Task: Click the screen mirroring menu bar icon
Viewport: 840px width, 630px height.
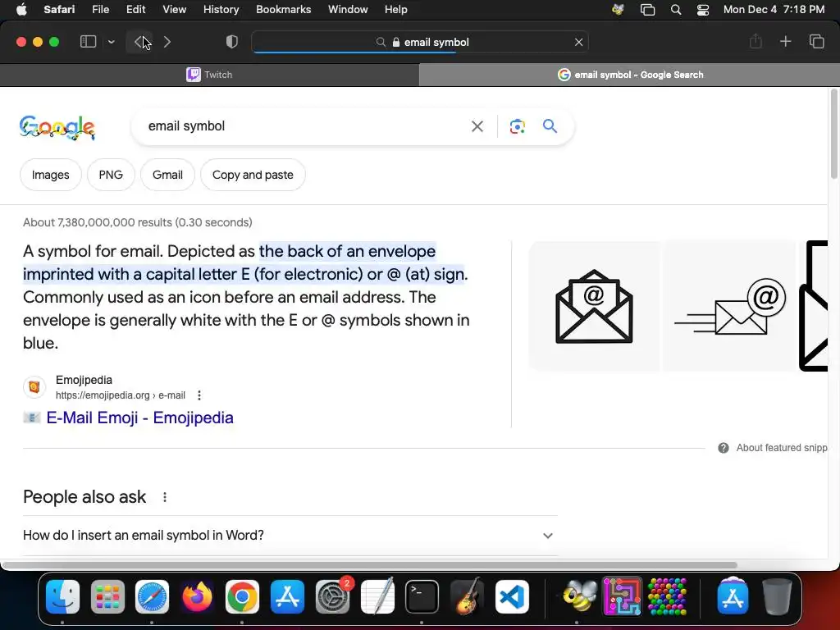Action: coord(648,10)
